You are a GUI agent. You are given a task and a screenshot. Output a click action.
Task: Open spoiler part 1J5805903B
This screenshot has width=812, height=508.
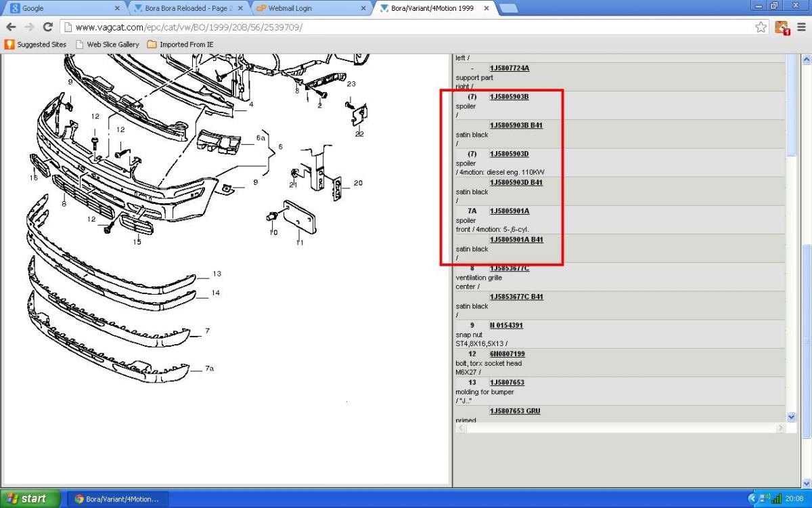[510, 97]
